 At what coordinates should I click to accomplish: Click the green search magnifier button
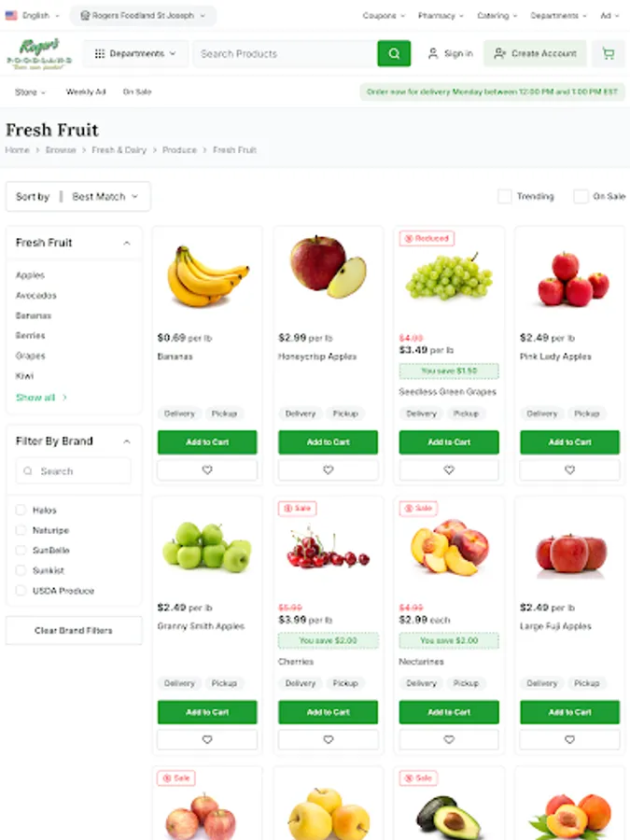tap(394, 53)
